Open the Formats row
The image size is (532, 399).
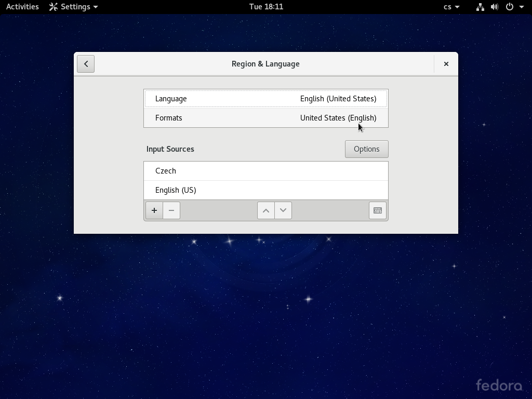265,118
